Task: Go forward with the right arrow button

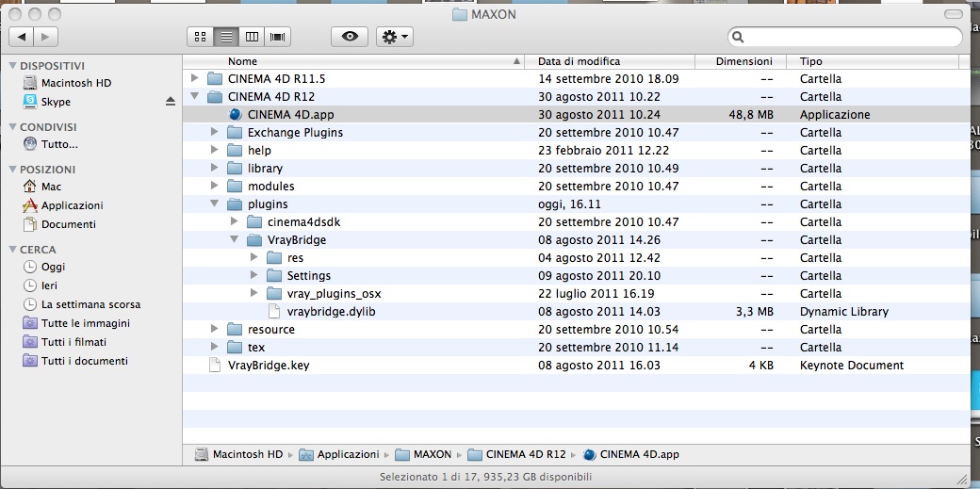Action: (x=45, y=37)
